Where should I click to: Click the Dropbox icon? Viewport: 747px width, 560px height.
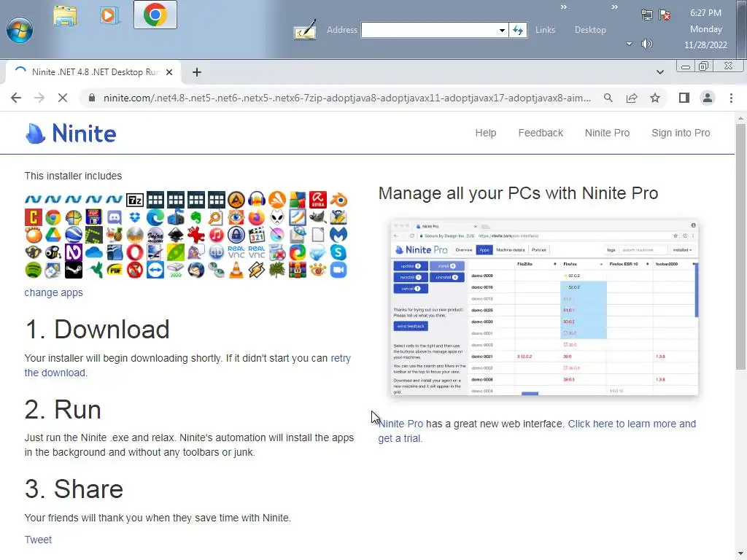click(x=135, y=217)
